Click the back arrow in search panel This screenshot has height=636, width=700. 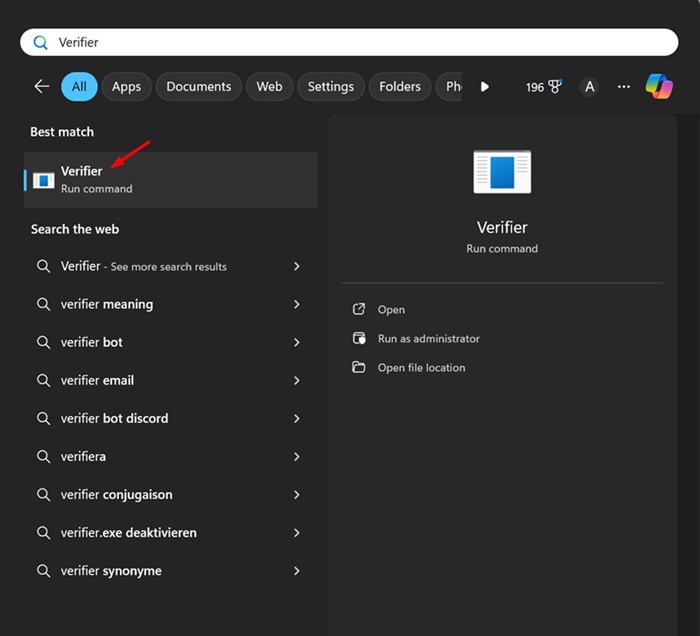(41, 87)
